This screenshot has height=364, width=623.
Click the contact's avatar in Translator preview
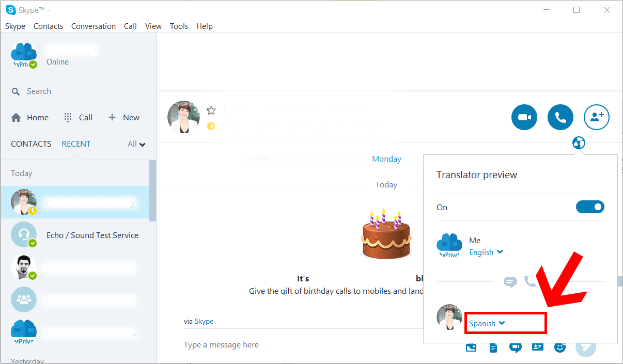[449, 317]
